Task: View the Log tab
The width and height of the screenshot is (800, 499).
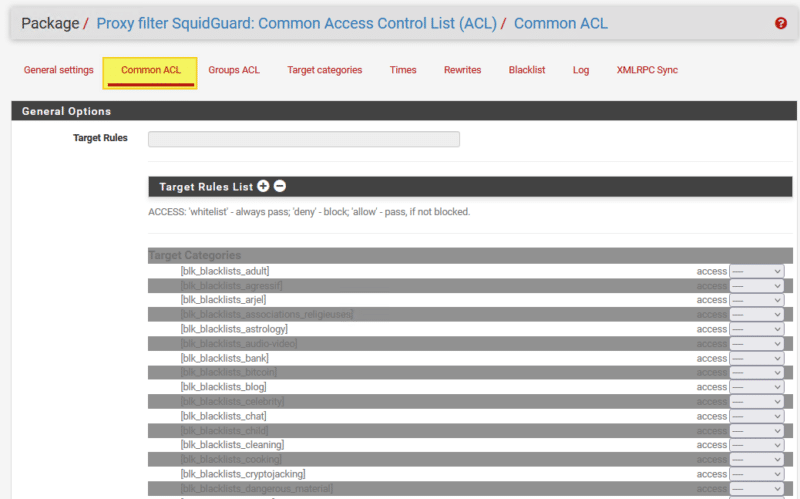Action: coord(581,70)
